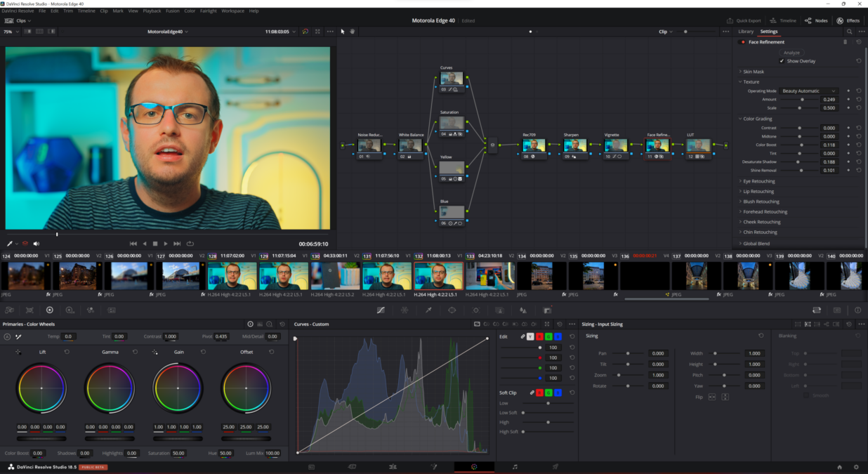Viewport: 868px width, 474px height.
Task: Click the loop playback icon
Action: pyautogui.click(x=190, y=244)
